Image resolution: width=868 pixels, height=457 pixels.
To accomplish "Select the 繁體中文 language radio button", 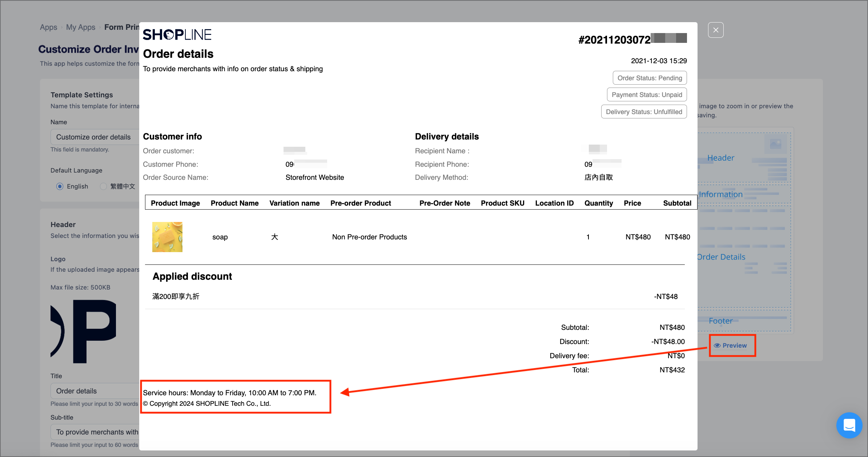I will coord(103,186).
